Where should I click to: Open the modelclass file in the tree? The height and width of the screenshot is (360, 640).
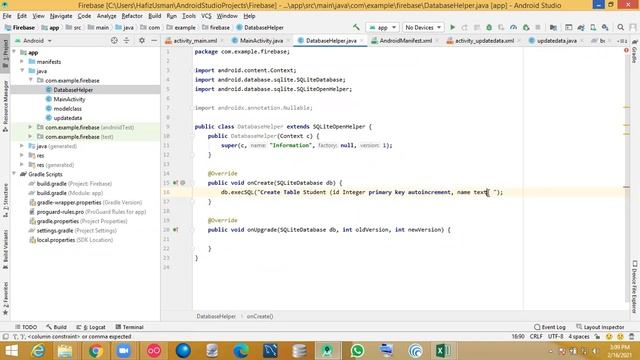(67, 109)
